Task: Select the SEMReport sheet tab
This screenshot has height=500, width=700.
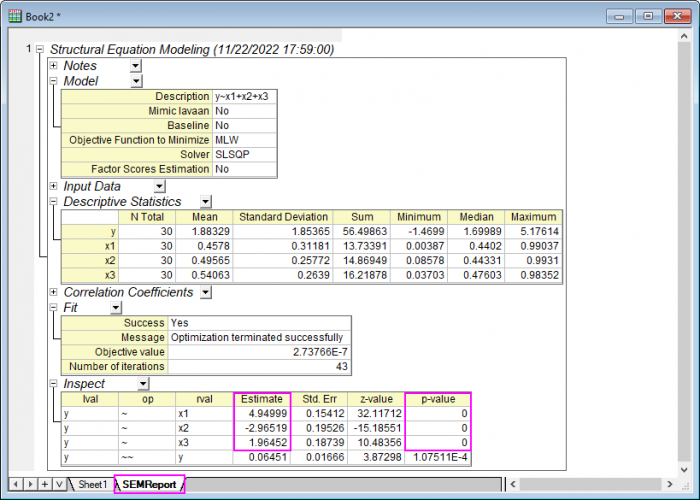Action: [x=149, y=484]
